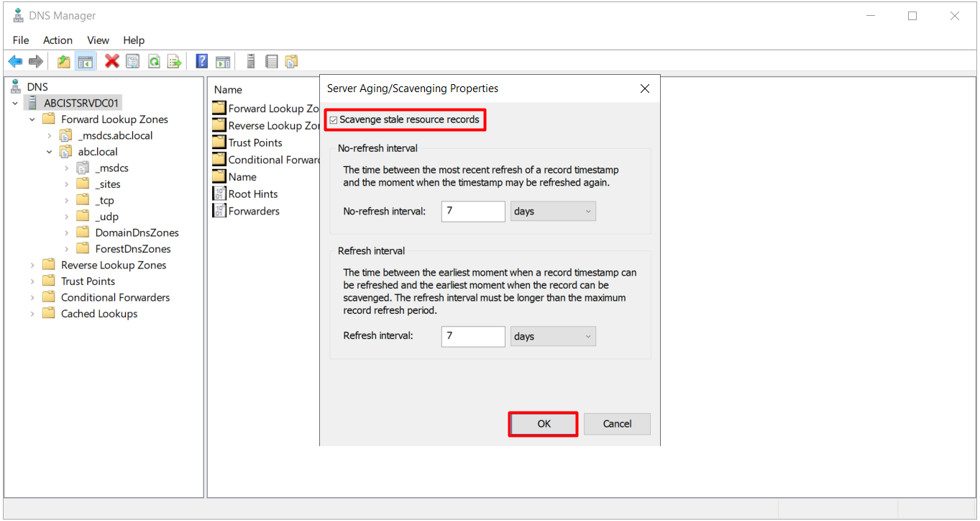Viewport: 980px width, 521px height.
Task: Expand the Reverse Lookup Zones node
Action: point(32,266)
